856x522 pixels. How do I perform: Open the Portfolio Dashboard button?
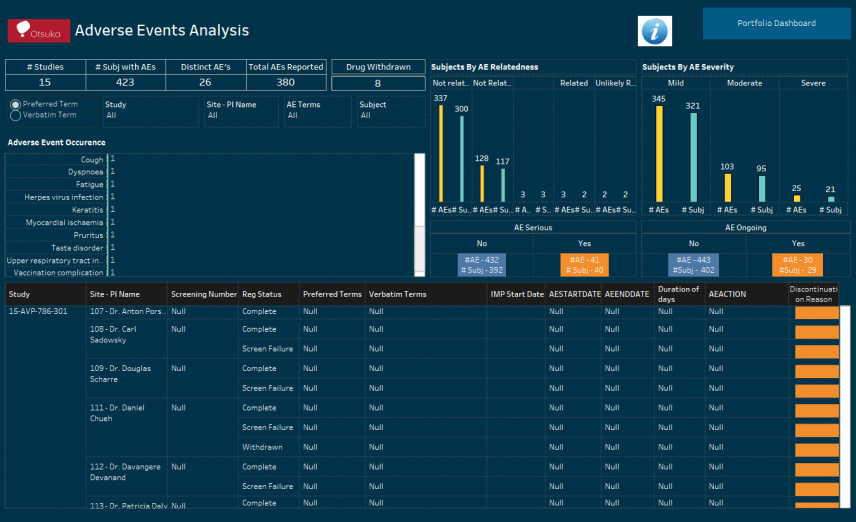tap(776, 23)
